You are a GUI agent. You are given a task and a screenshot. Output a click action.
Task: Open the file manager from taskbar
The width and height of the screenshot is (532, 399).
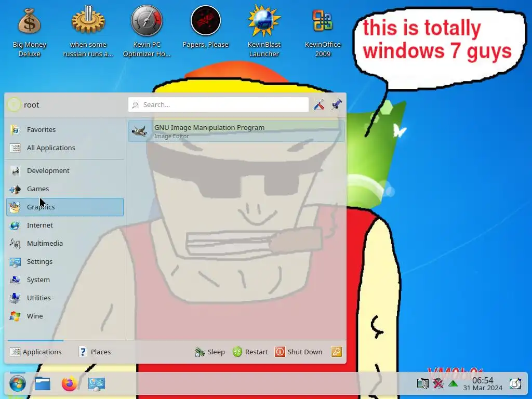pyautogui.click(x=43, y=384)
